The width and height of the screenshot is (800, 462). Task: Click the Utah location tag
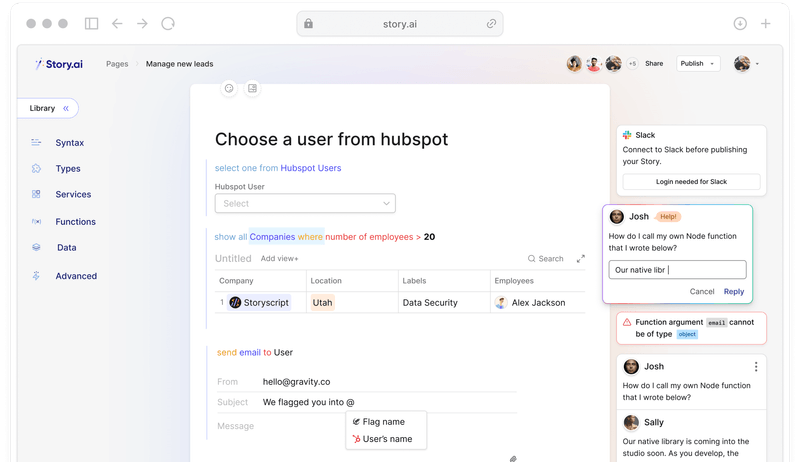[x=322, y=302]
